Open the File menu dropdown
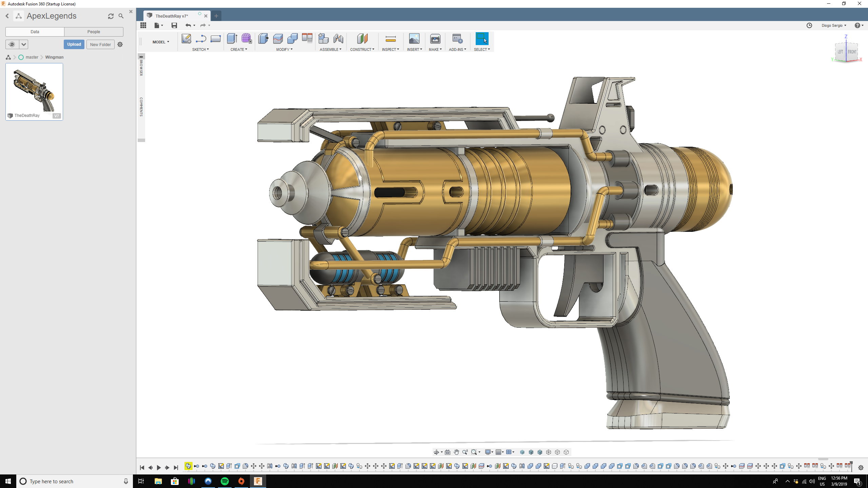The image size is (868, 488). (x=158, y=25)
